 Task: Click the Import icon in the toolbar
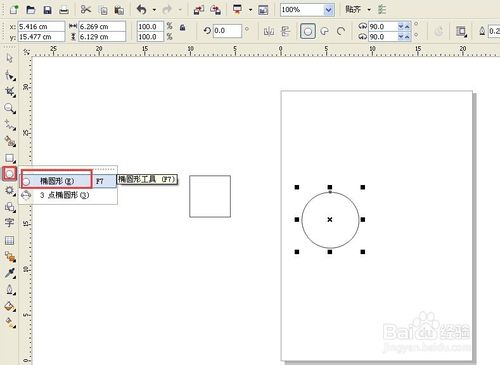(x=199, y=10)
